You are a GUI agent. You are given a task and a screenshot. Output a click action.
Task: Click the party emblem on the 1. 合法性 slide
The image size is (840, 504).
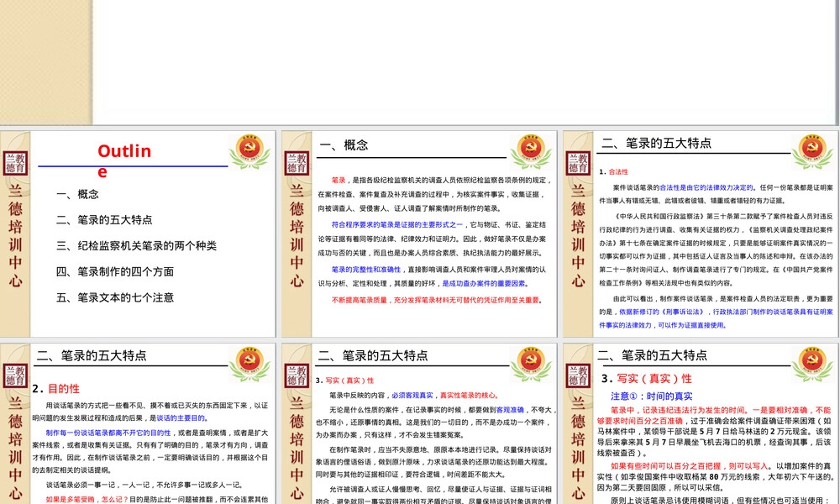[x=812, y=151]
